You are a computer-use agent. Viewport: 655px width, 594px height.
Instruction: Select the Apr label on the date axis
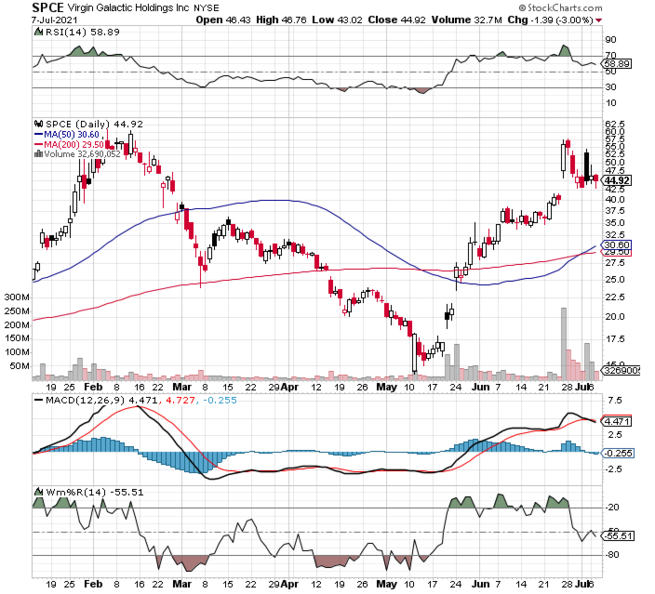[x=289, y=384]
